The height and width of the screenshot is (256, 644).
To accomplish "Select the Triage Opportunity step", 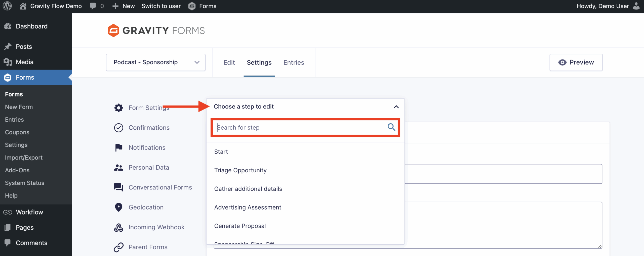I will point(240,170).
